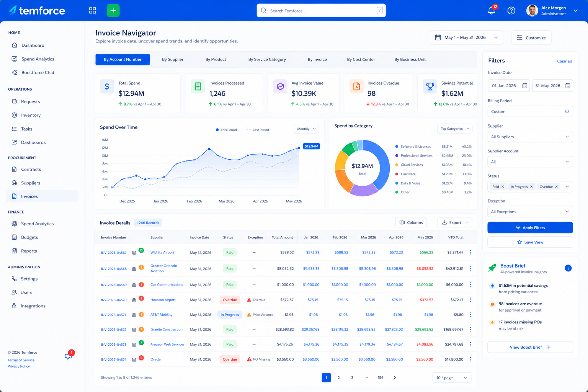Switch to the By Supplier tab
The image size is (588, 392).
(x=173, y=59)
